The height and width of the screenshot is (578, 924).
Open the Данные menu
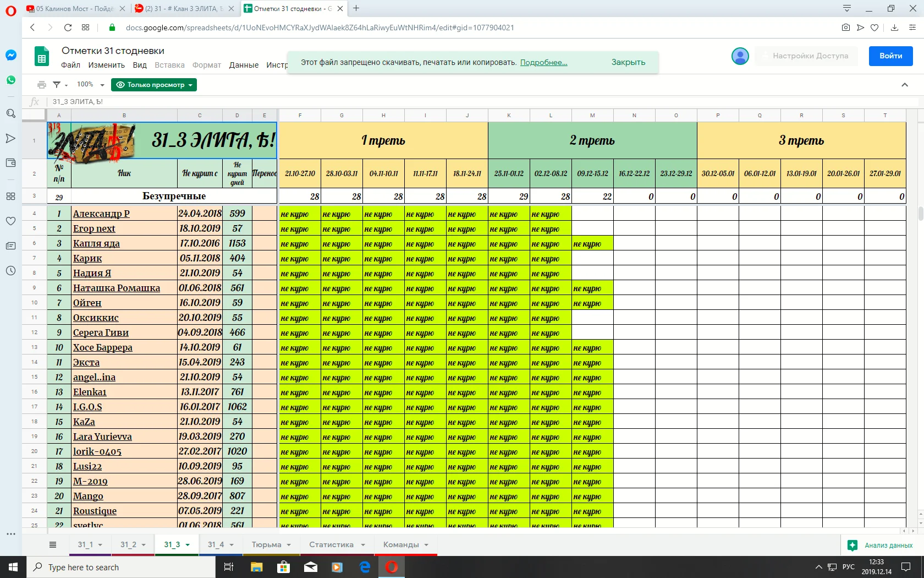pyautogui.click(x=243, y=65)
